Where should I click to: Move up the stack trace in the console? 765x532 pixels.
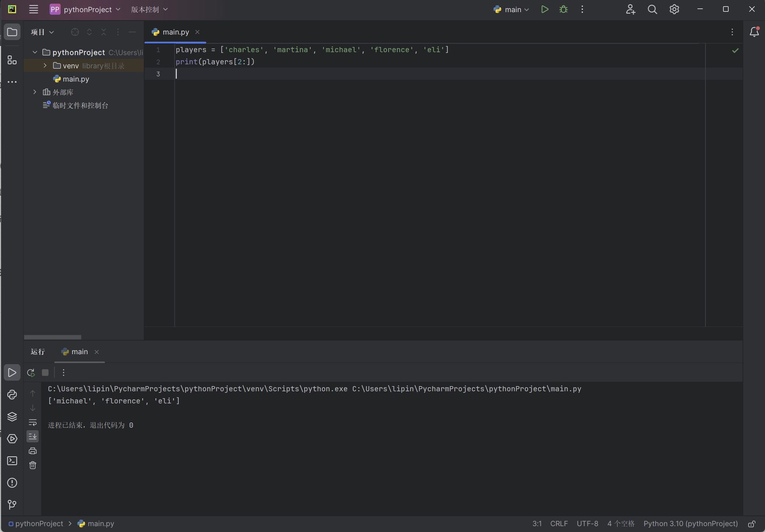click(33, 393)
